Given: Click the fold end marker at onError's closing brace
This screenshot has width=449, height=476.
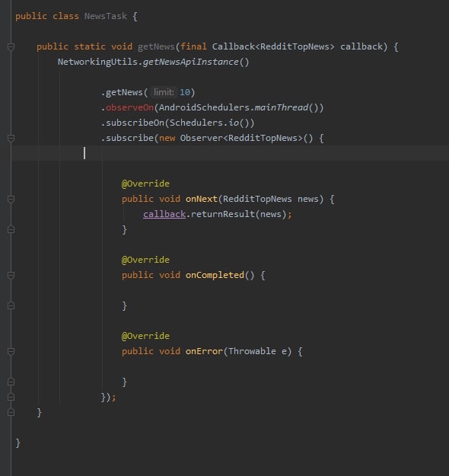Looking at the screenshot, I should pos(11,382).
